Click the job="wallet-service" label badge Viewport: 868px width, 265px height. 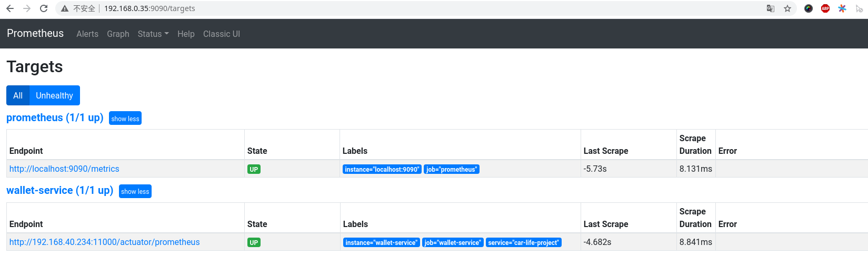453,242
